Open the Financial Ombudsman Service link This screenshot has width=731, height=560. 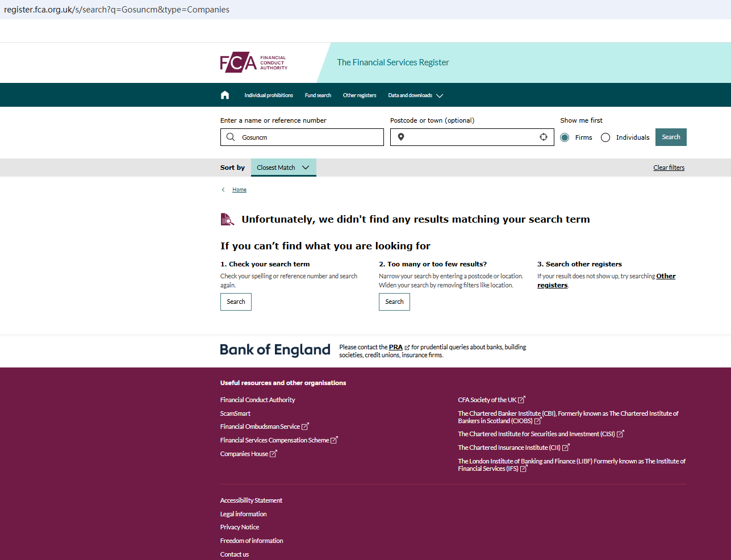point(260,427)
